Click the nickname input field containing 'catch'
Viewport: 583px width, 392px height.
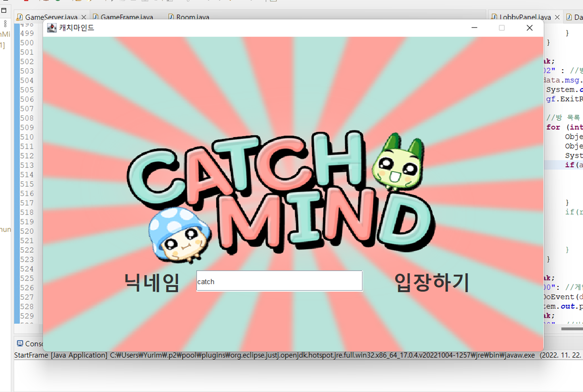tap(279, 280)
